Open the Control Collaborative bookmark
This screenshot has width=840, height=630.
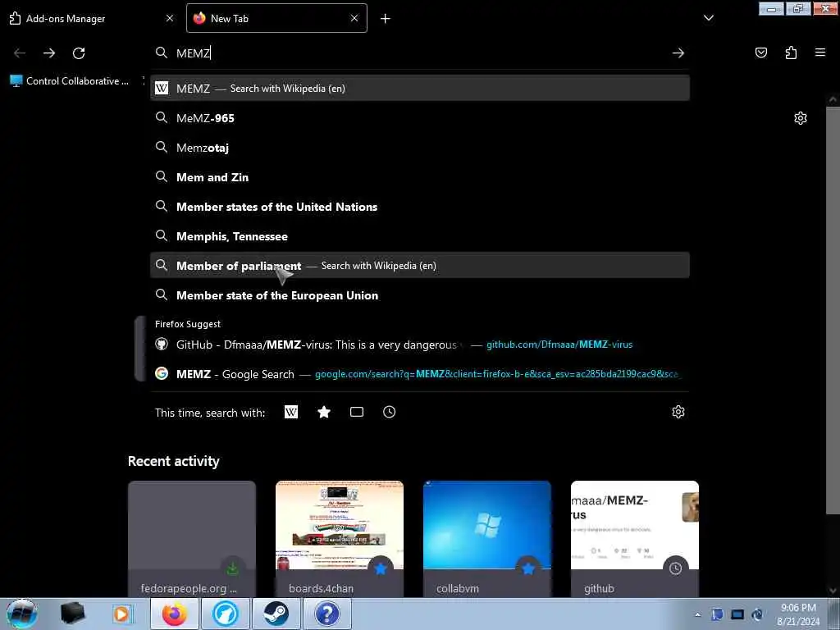pos(70,81)
